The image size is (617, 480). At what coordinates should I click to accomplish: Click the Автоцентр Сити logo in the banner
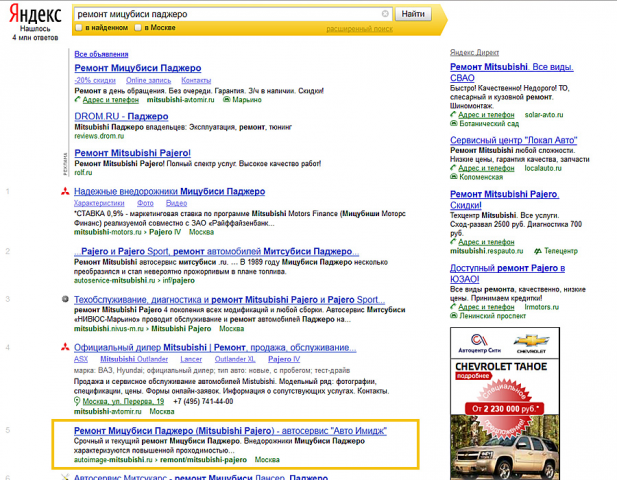coord(479,343)
